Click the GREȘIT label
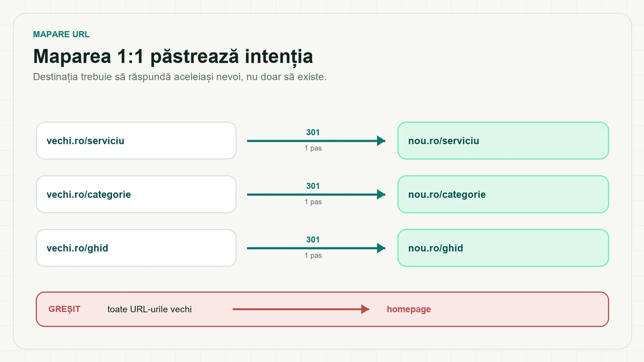This screenshot has width=644, height=362. (x=64, y=309)
